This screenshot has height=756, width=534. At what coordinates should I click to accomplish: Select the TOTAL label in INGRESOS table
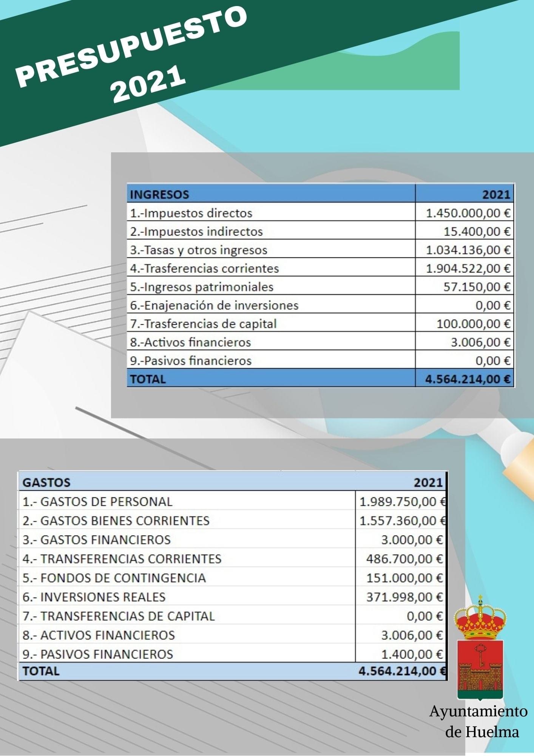pyautogui.click(x=148, y=379)
